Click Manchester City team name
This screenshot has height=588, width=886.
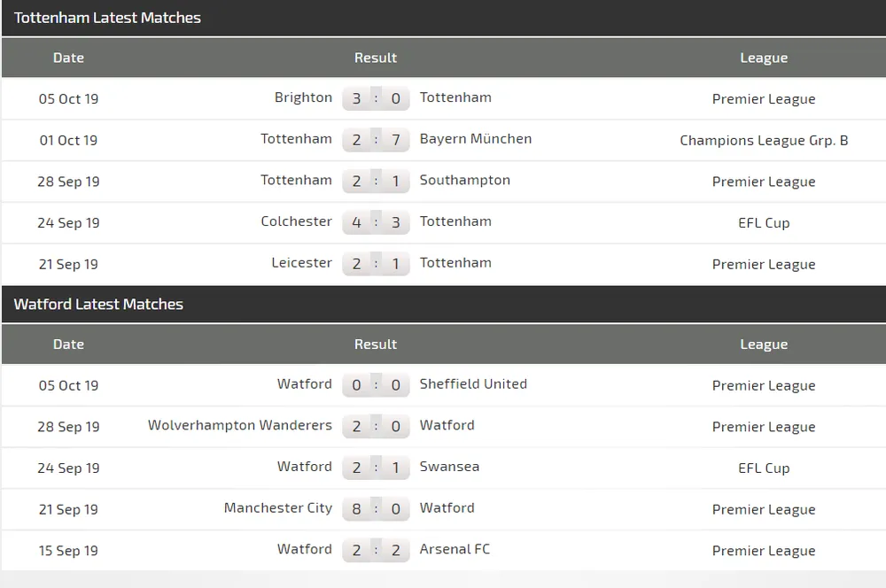(x=277, y=507)
